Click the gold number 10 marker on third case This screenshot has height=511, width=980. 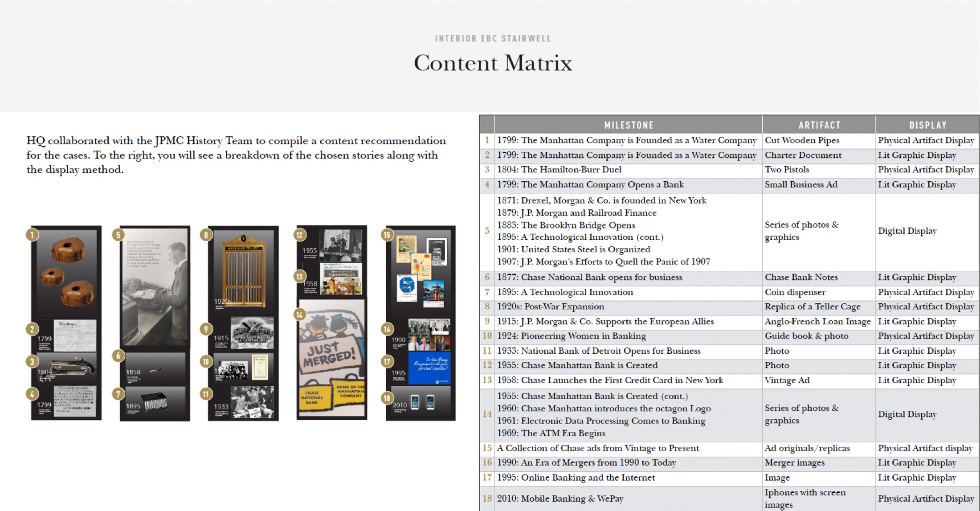206,361
